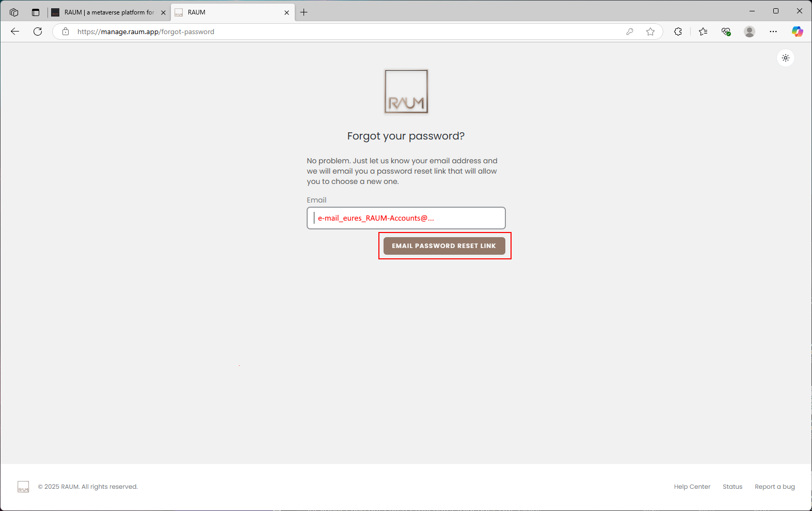
Task: Open the Help Center link
Action: tap(692, 487)
